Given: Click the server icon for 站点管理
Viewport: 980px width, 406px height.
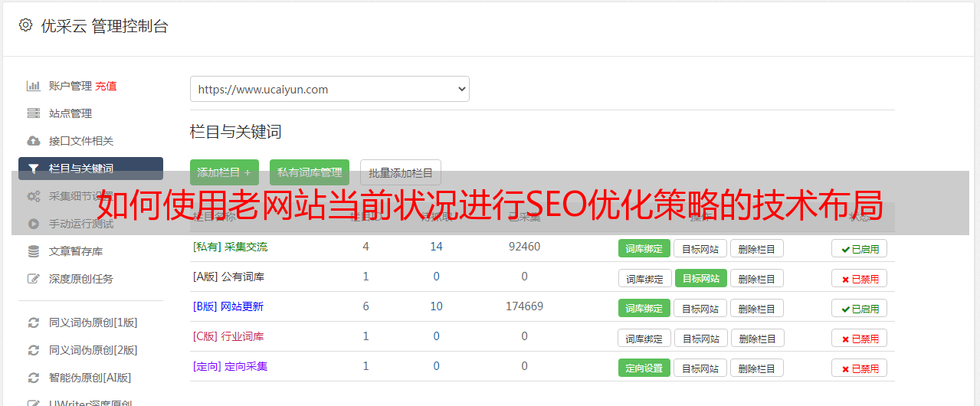Looking at the screenshot, I should point(33,113).
